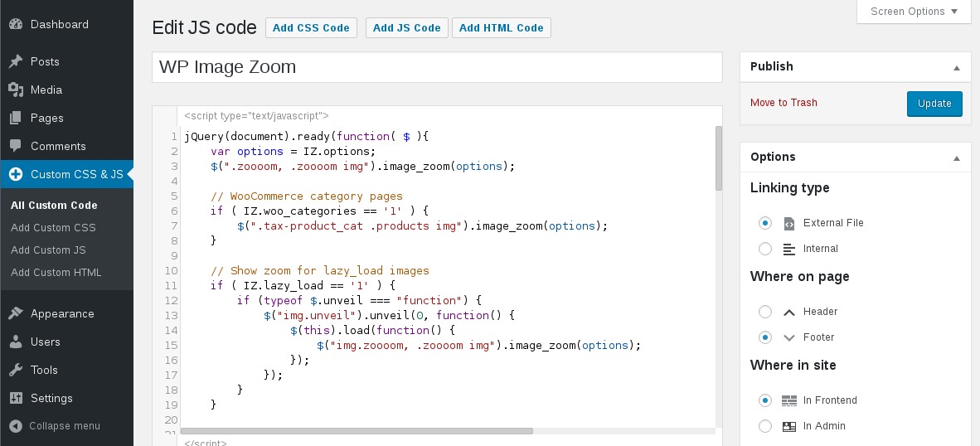The width and height of the screenshot is (980, 446).
Task: Select the Header radio option
Action: (765, 312)
